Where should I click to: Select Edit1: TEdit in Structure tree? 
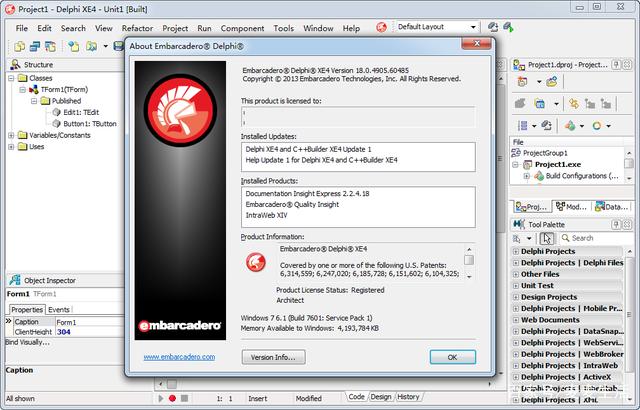point(81,113)
